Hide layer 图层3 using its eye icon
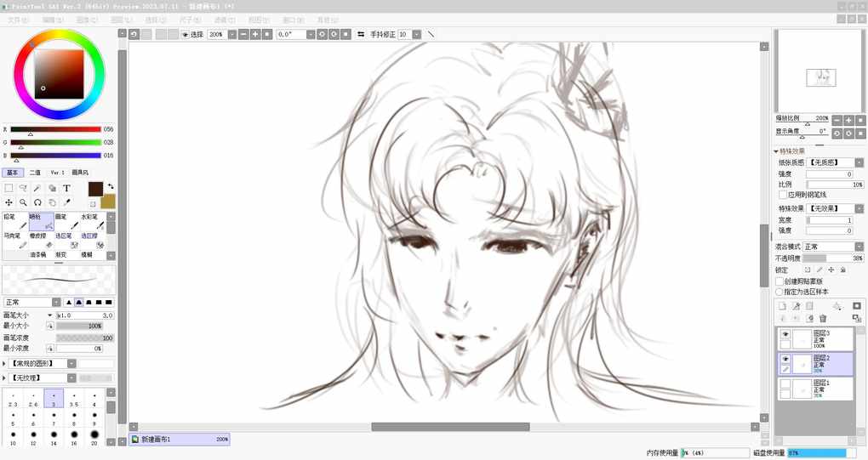The width and height of the screenshot is (868, 460). (785, 334)
